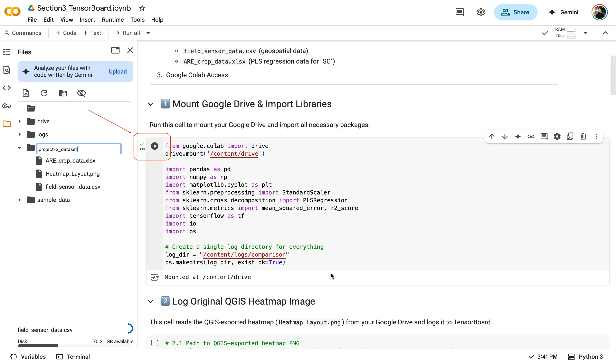616x364 pixels.
Task: Mirror cell in tab
Action: click(570, 136)
